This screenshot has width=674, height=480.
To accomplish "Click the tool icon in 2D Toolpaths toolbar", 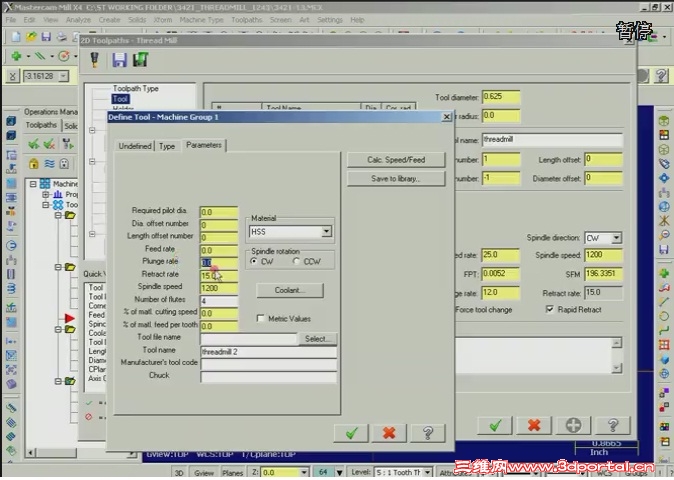I will (95, 60).
